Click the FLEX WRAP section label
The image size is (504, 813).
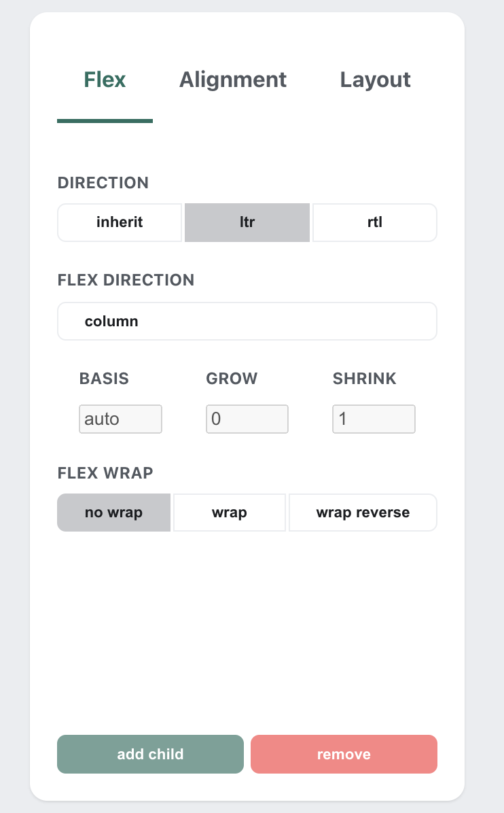105,473
